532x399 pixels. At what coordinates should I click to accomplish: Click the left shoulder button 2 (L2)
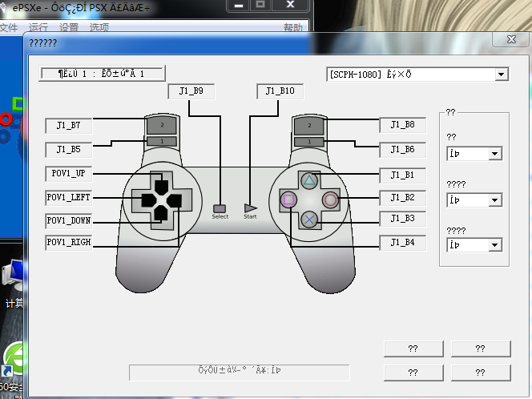click(x=162, y=125)
